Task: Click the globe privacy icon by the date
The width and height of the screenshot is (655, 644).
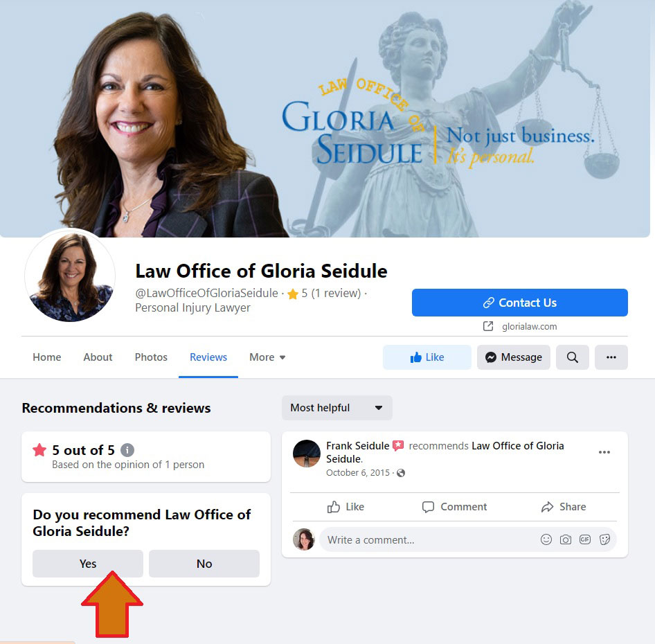Action: [x=401, y=473]
